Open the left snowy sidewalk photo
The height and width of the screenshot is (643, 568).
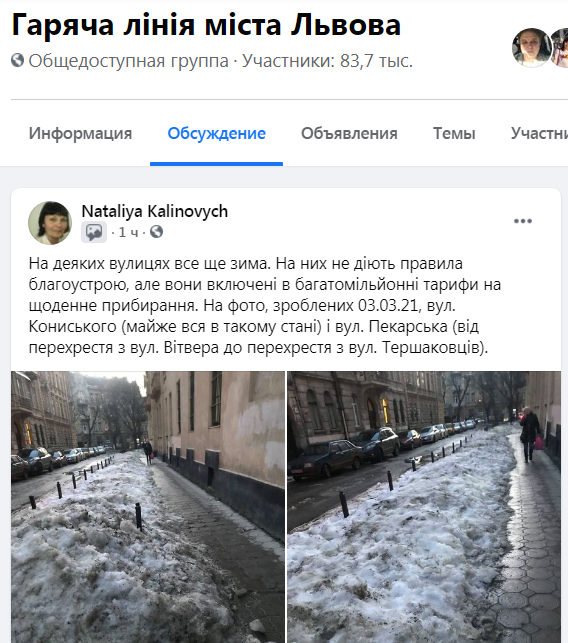148,507
